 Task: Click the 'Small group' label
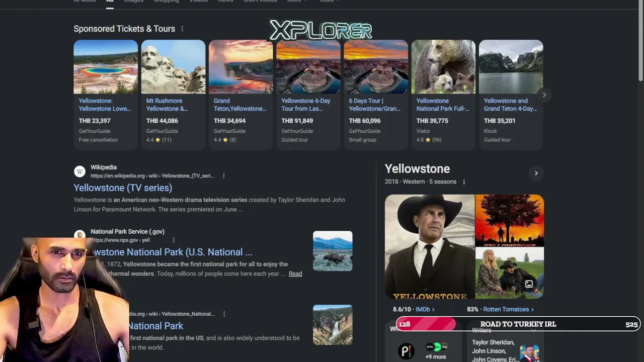pyautogui.click(x=362, y=140)
